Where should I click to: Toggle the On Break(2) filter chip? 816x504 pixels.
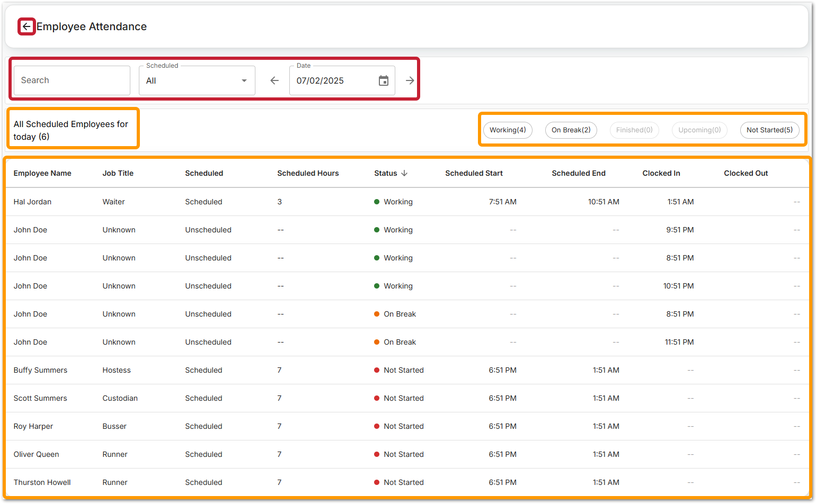pos(571,130)
